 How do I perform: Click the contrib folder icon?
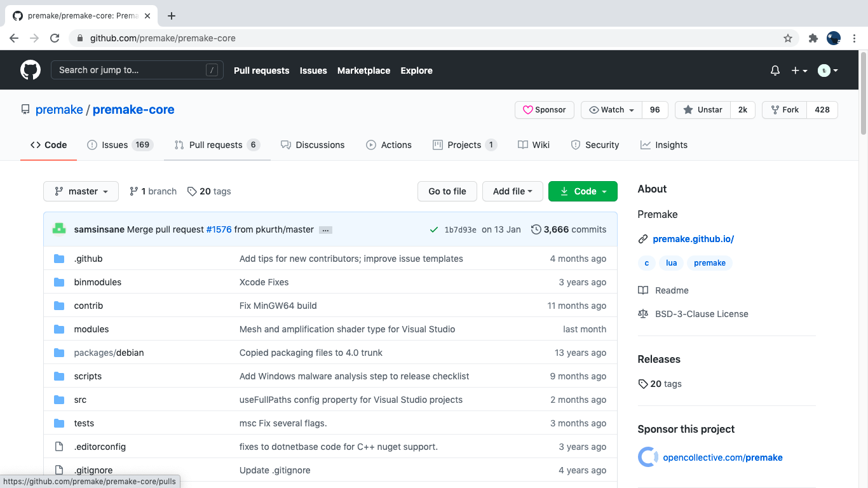click(59, 306)
